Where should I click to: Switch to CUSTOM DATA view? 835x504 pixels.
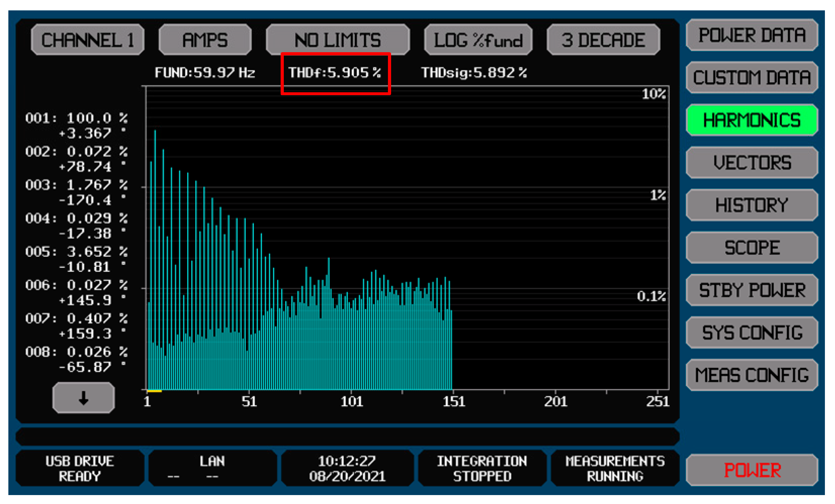752,78
